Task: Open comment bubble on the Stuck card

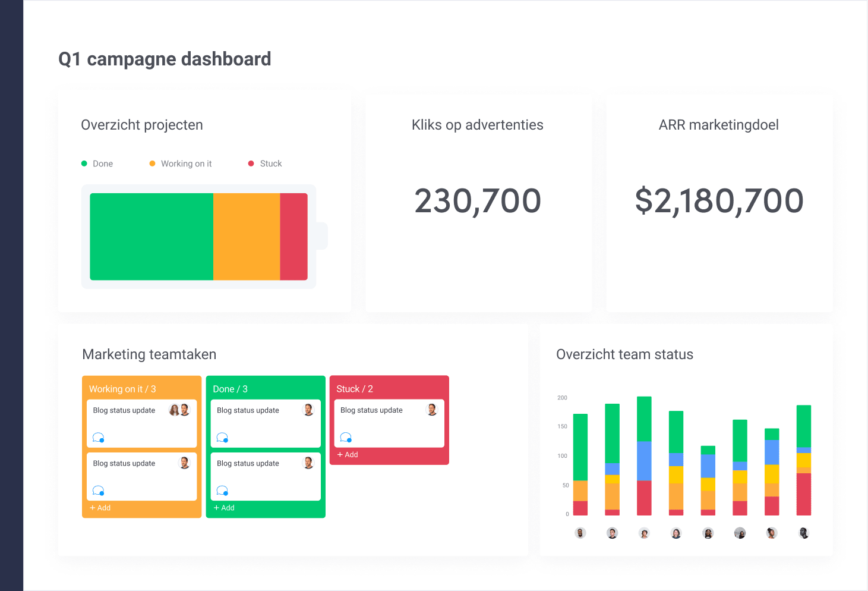Action: 346,438
